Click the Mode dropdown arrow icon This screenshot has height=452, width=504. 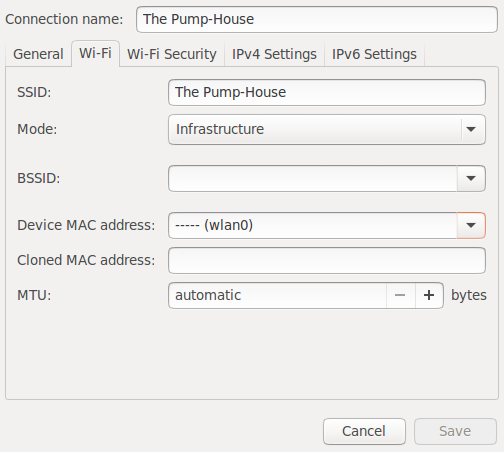(x=471, y=129)
